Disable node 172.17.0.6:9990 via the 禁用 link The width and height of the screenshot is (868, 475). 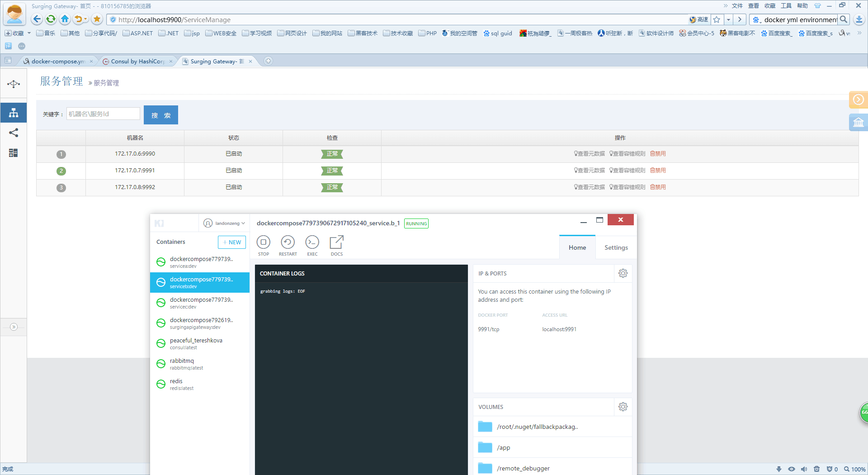pos(658,153)
